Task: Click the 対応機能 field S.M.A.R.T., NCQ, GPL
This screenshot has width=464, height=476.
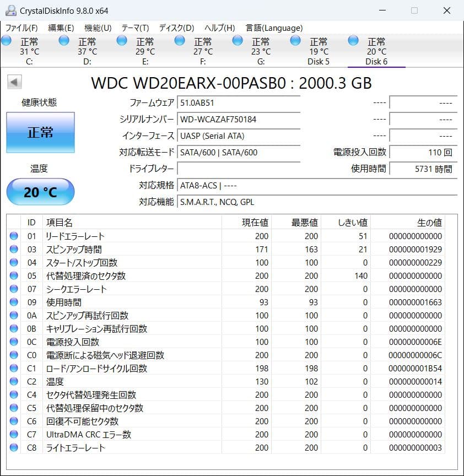Action: [317, 202]
